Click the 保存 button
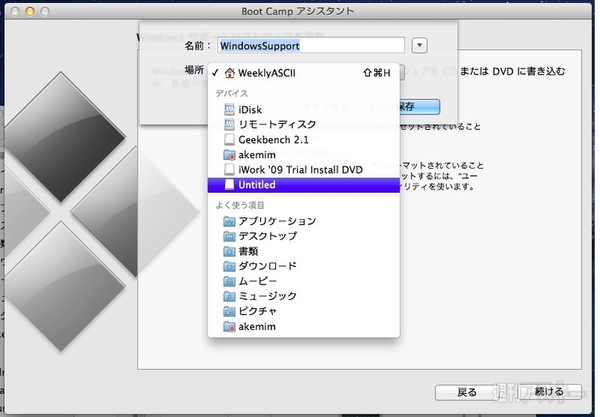 [x=406, y=107]
